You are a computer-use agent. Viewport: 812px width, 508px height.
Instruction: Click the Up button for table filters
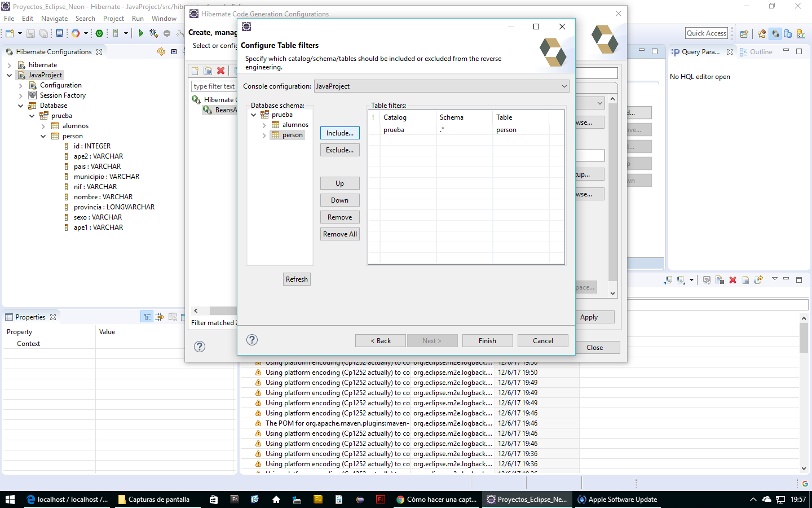point(340,183)
